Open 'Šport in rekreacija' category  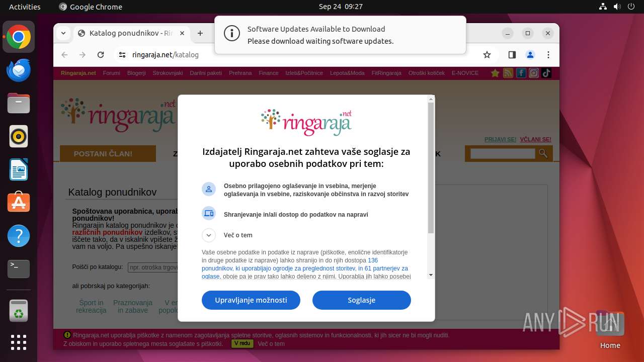point(91,307)
